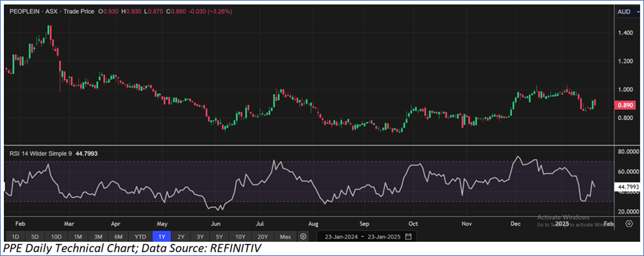Switch chart range to 3M
The image size is (644, 256).
coord(99,236)
